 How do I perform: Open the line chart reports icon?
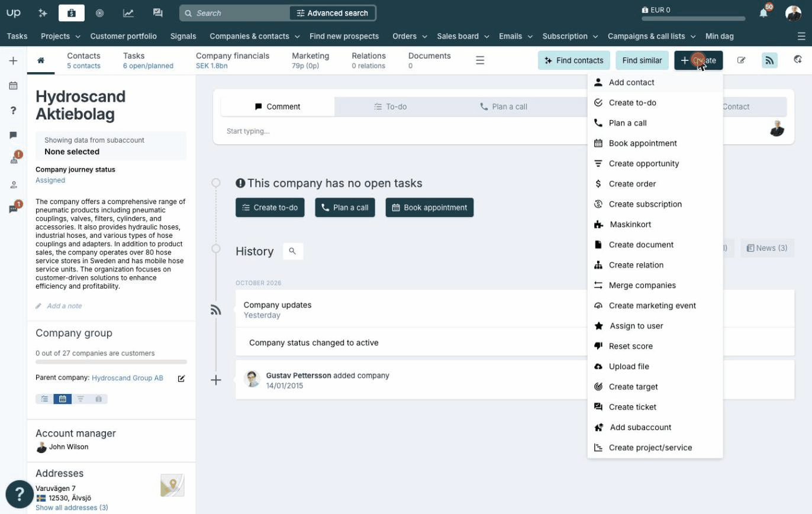tap(128, 12)
